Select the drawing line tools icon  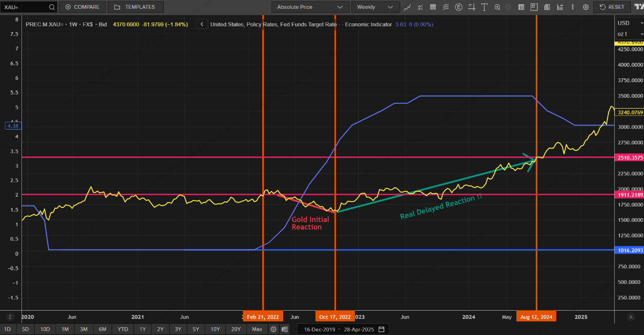tap(471, 7)
